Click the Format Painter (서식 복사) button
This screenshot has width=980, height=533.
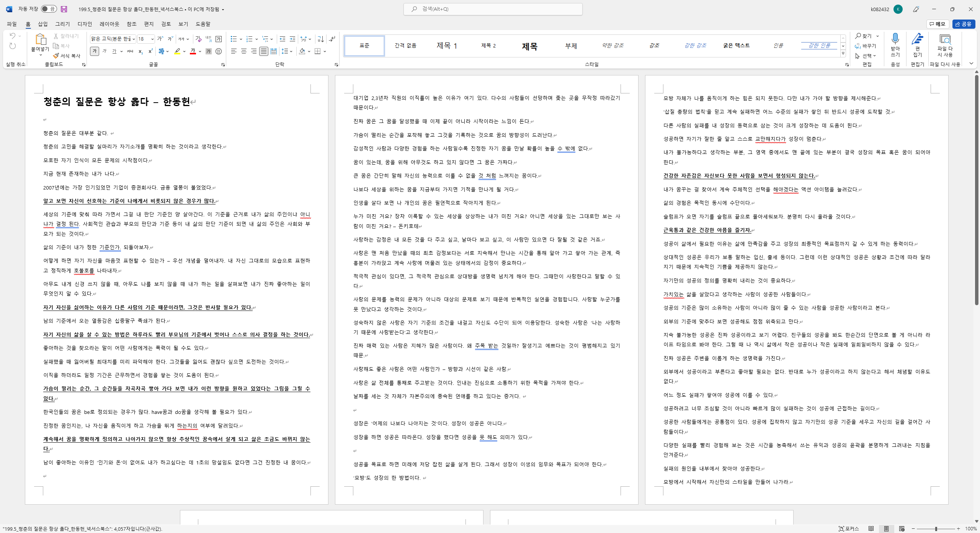click(x=67, y=56)
